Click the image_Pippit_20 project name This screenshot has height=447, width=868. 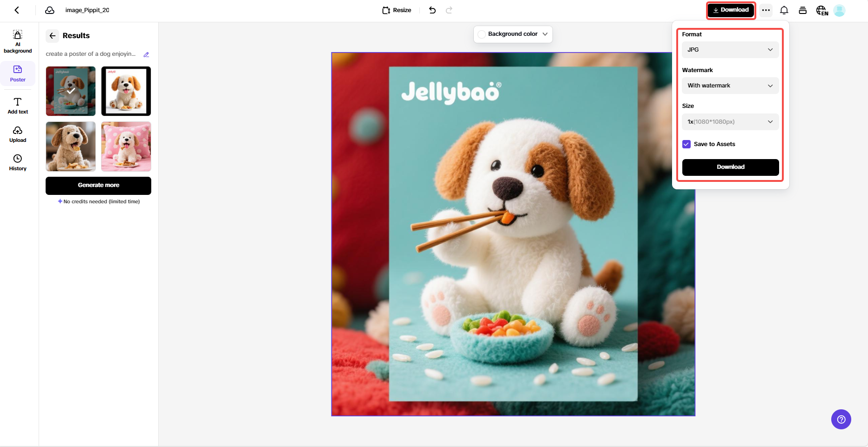point(87,10)
